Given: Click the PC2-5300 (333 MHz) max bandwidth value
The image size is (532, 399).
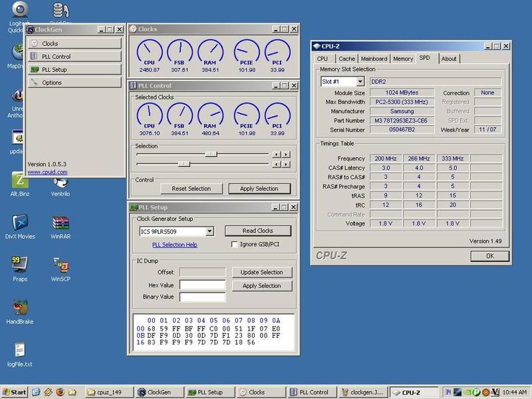Looking at the screenshot, I should pyautogui.click(x=402, y=102).
